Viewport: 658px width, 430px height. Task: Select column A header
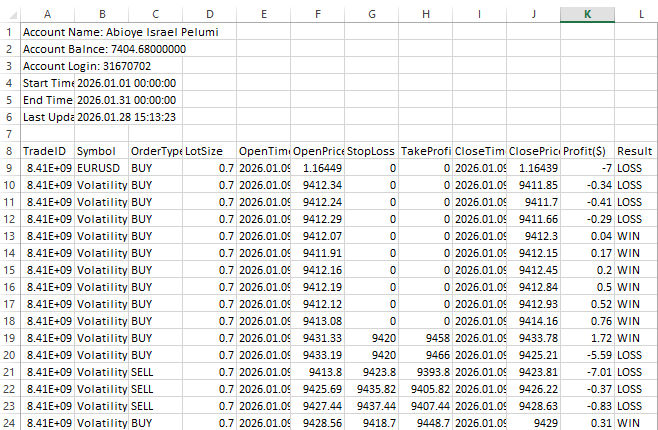[x=47, y=14]
